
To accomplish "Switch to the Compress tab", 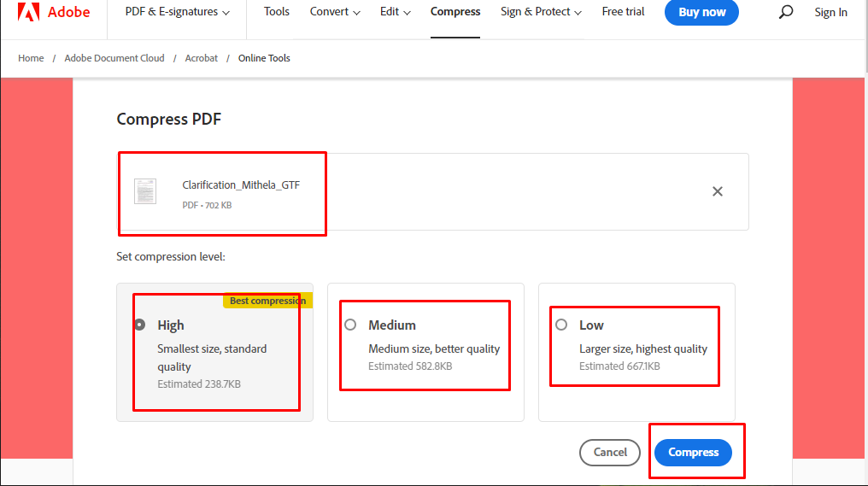I will 455,12.
